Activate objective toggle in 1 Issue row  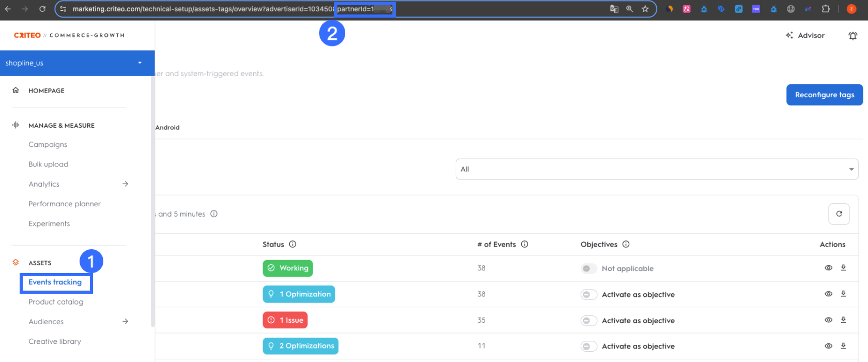(x=588, y=321)
